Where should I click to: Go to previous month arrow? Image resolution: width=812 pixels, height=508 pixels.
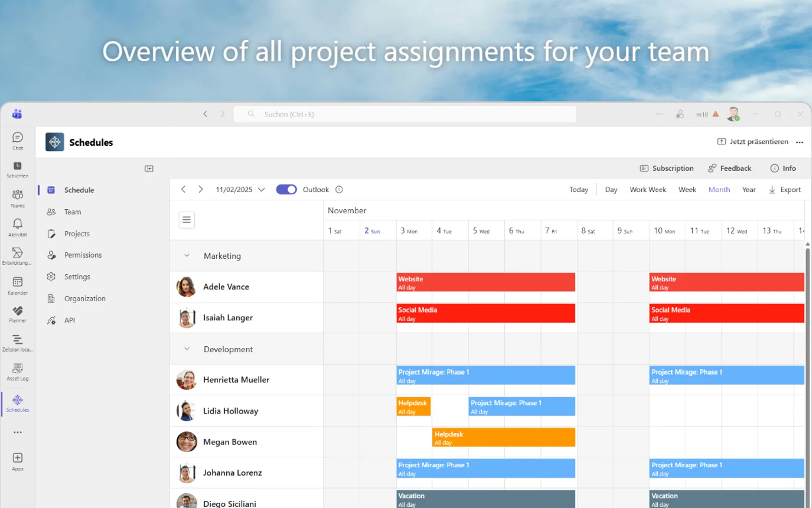(183, 189)
